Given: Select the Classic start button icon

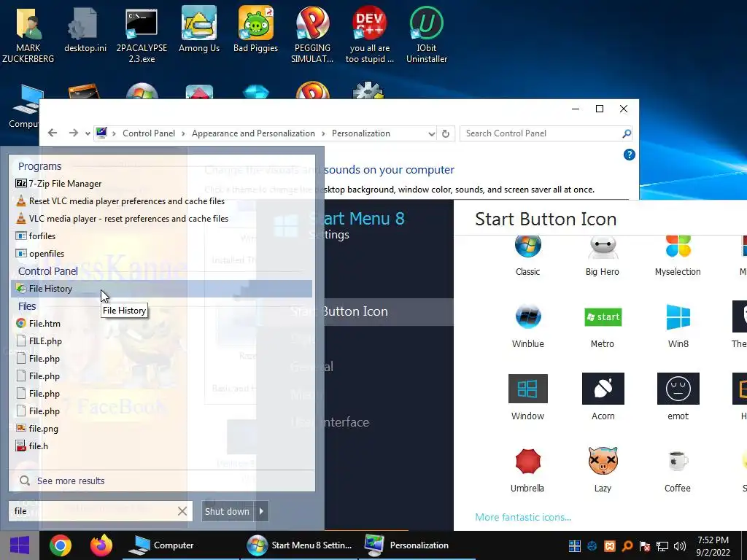Looking at the screenshot, I should pos(527,246).
